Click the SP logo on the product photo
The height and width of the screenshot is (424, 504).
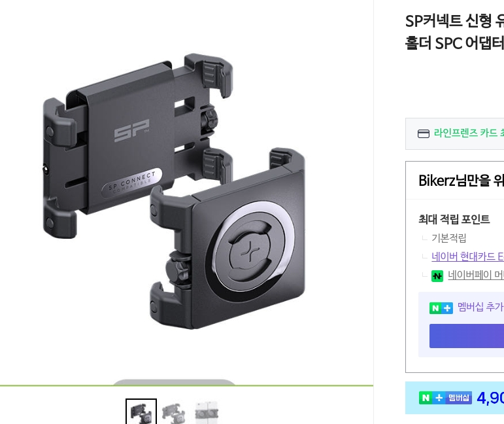pos(132,130)
